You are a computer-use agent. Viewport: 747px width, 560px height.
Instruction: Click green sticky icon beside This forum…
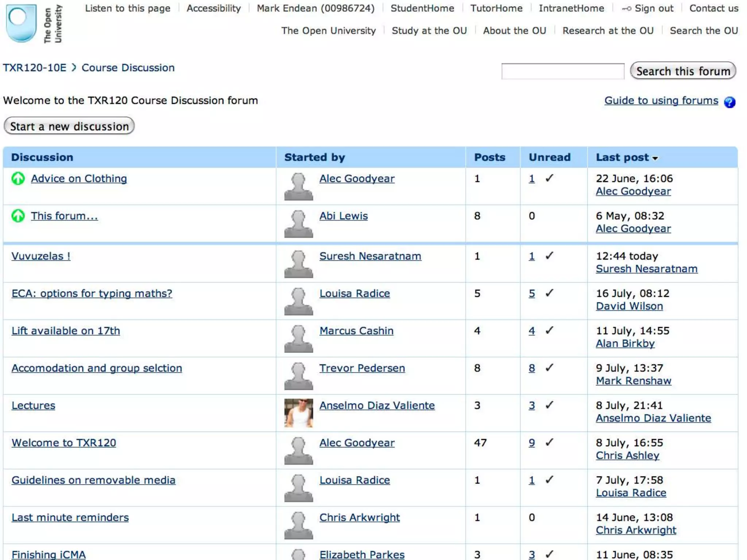[18, 216]
